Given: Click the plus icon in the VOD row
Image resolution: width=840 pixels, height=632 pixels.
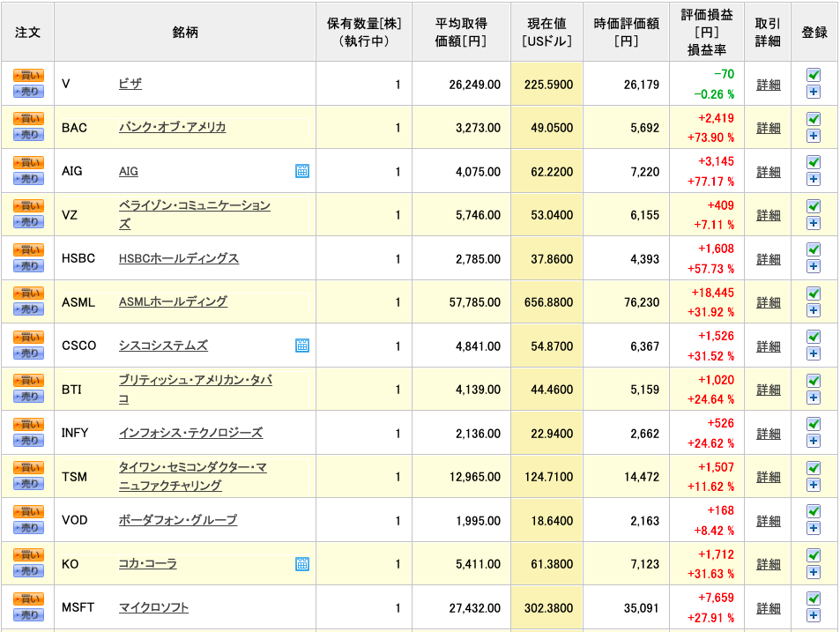Looking at the screenshot, I should (x=814, y=528).
